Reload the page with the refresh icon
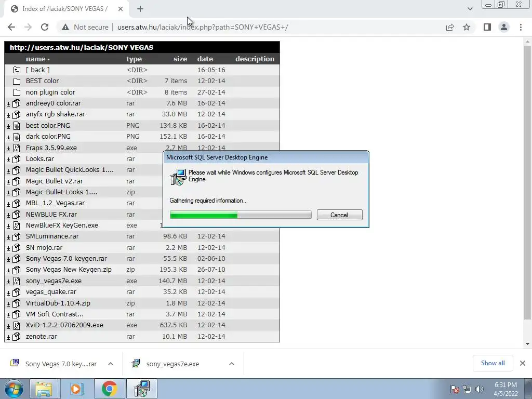 coord(45,27)
